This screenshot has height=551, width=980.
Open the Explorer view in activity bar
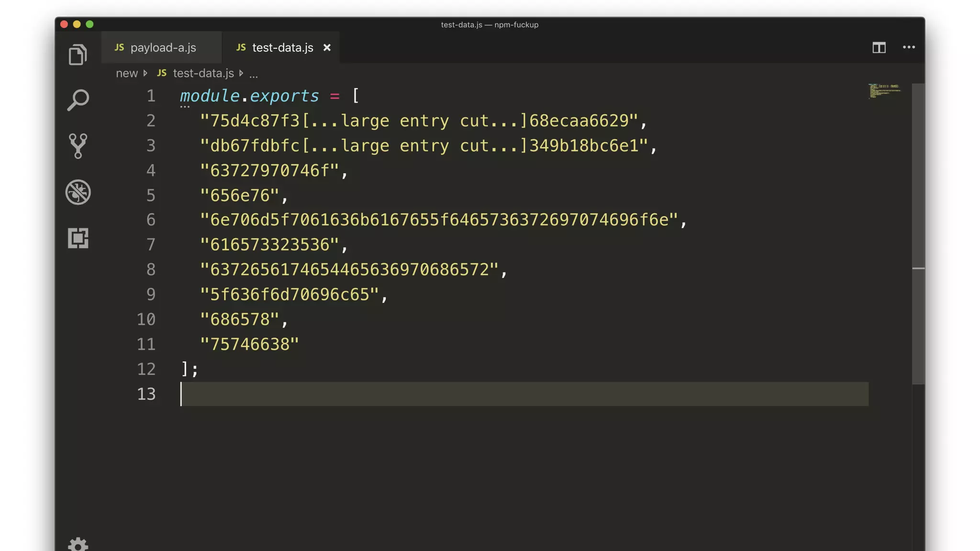(x=78, y=55)
